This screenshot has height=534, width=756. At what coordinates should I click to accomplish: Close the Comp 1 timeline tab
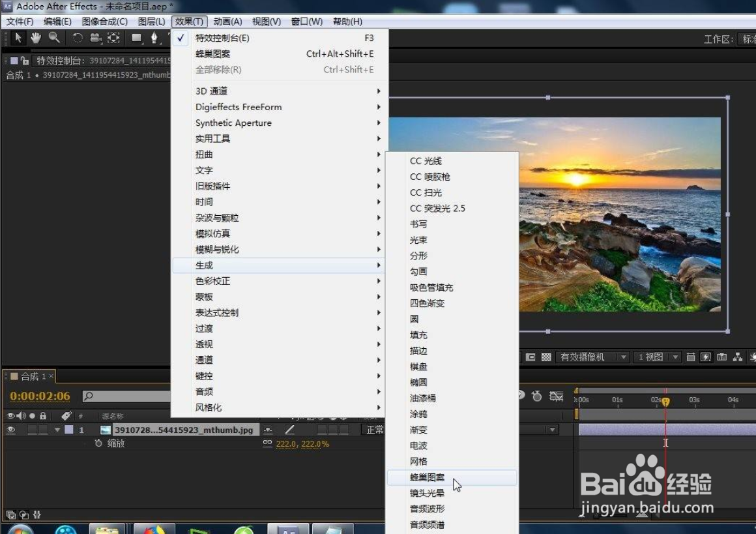pos(51,376)
